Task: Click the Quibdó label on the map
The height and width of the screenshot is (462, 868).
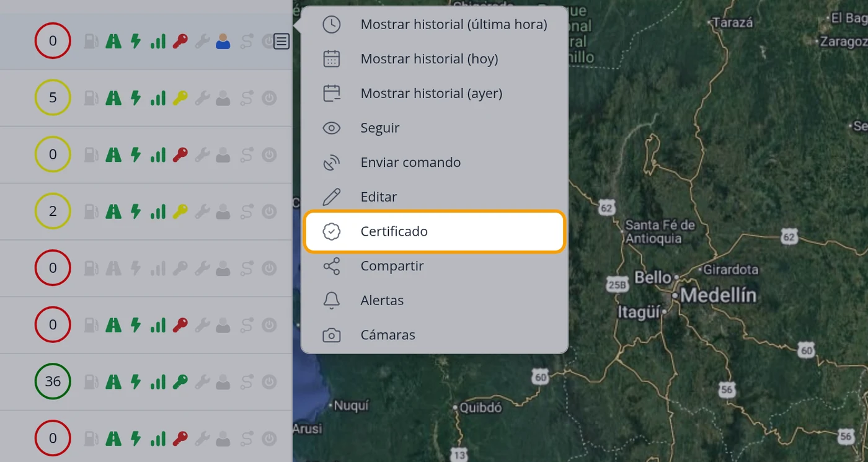Action: [480, 408]
